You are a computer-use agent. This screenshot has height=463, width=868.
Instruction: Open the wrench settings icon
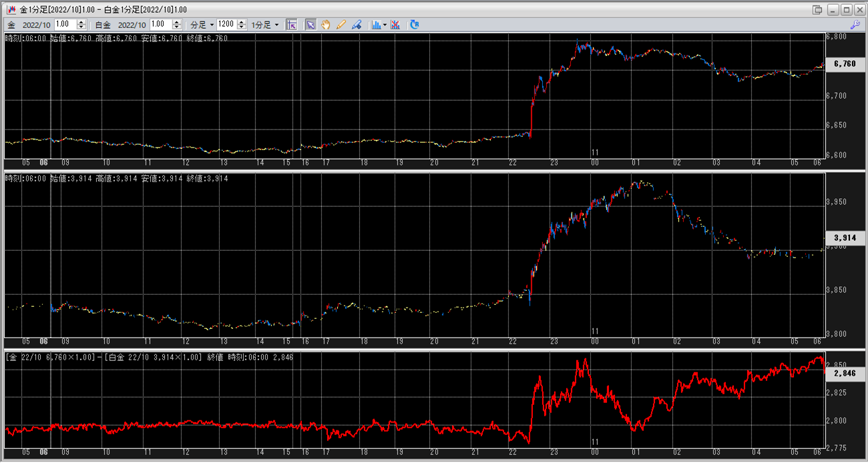coord(855,25)
